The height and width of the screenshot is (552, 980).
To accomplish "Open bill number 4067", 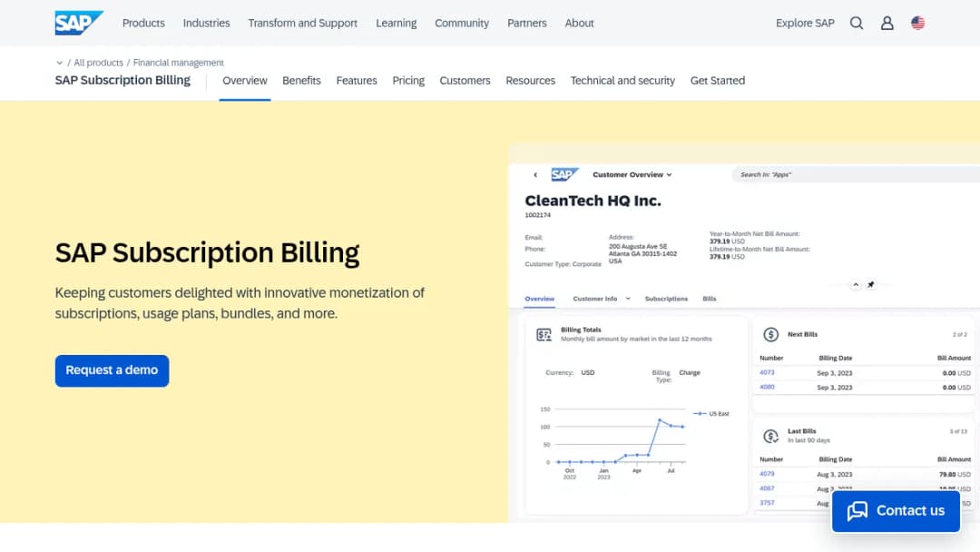I will pyautogui.click(x=767, y=488).
